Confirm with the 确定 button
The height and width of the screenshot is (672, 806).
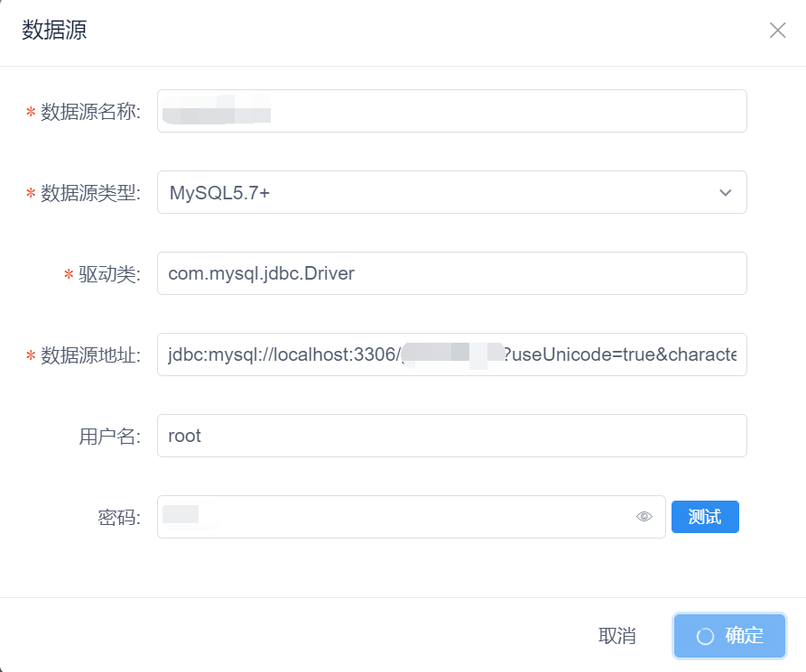click(730, 636)
